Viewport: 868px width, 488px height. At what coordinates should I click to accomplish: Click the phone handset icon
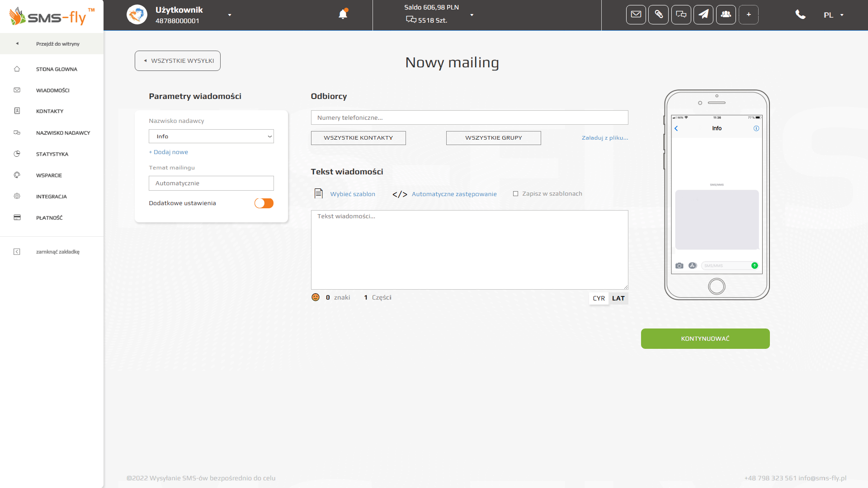800,15
